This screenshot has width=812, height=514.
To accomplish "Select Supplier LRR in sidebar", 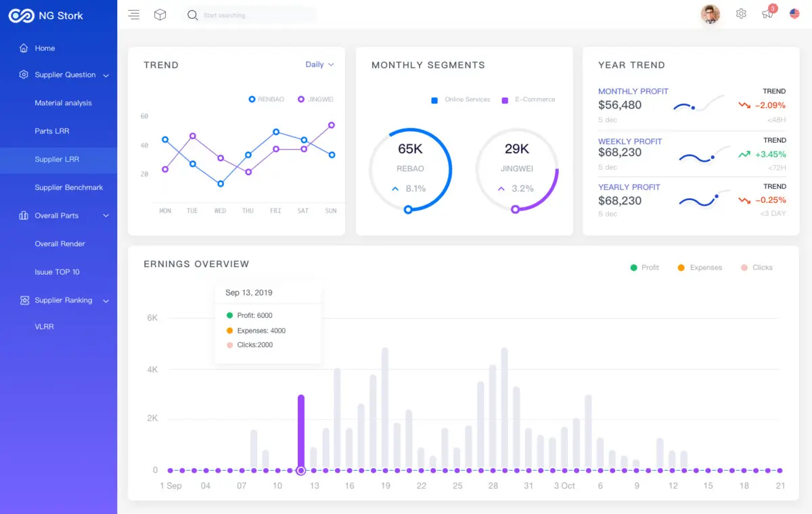I will click(x=57, y=160).
